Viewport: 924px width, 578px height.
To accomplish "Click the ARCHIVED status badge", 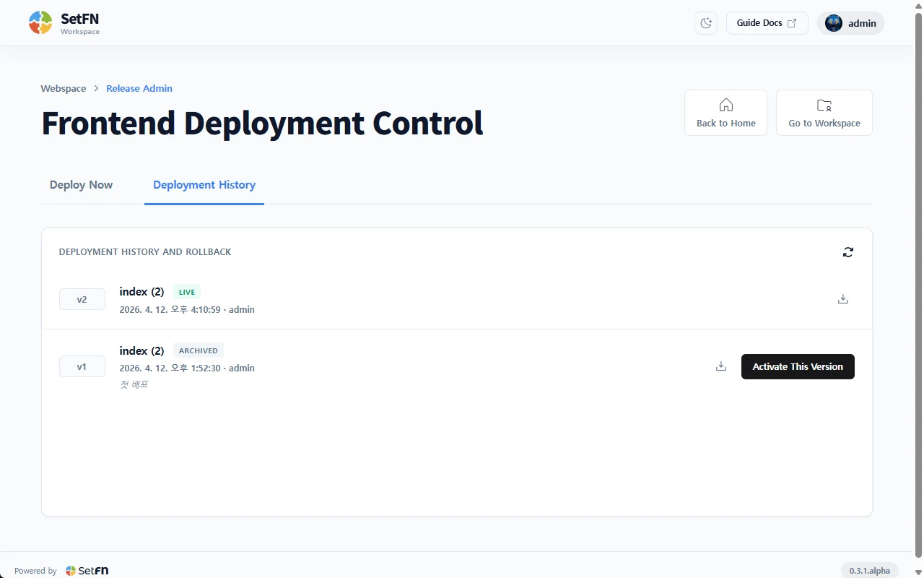I will (x=199, y=350).
